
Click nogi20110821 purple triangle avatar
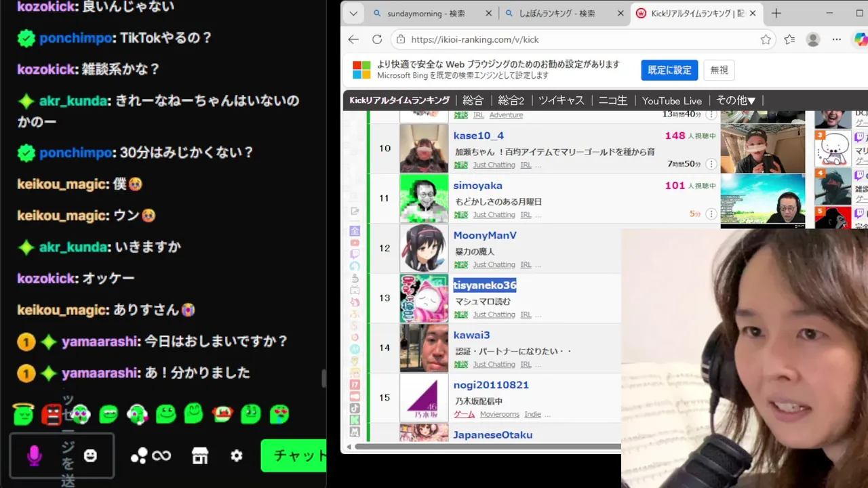click(x=424, y=398)
